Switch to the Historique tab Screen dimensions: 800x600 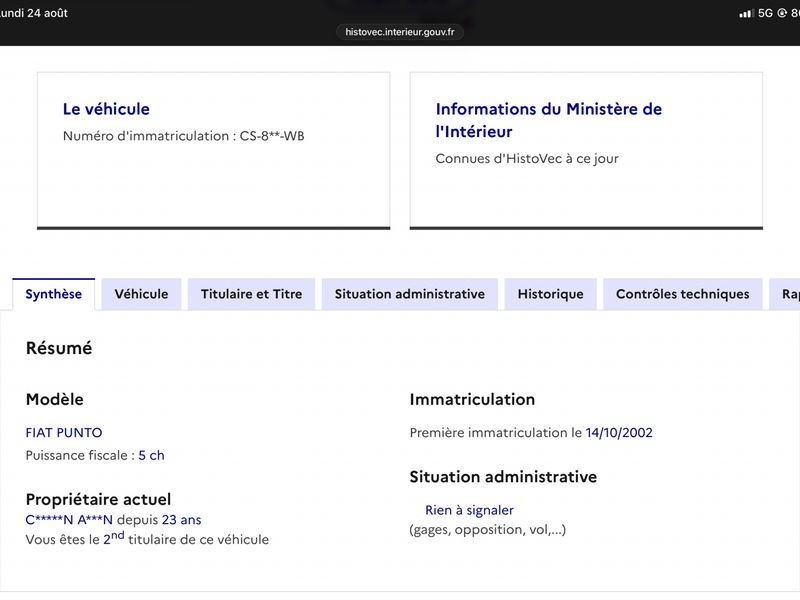pos(551,294)
